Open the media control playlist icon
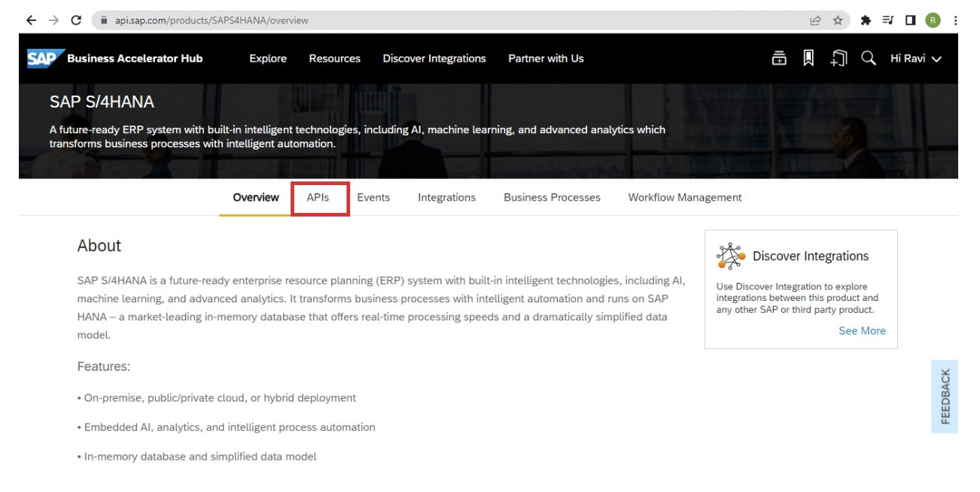 coord(888,21)
